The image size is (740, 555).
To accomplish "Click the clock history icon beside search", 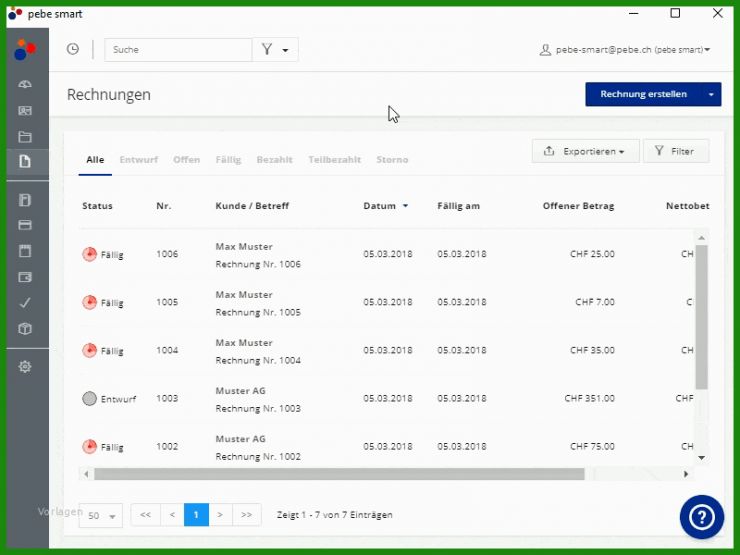I will (73, 49).
